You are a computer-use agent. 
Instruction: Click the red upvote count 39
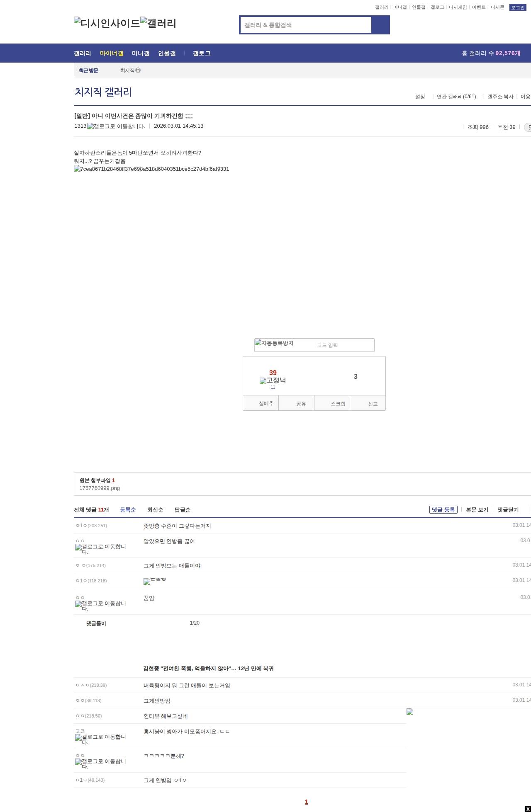tap(273, 373)
